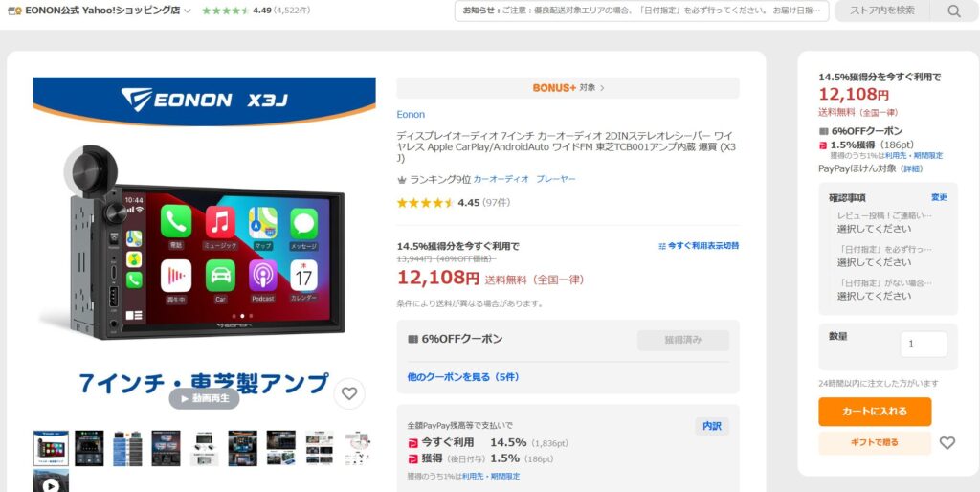Click the EONON store icon in header
980x492 pixels.
click(x=14, y=11)
